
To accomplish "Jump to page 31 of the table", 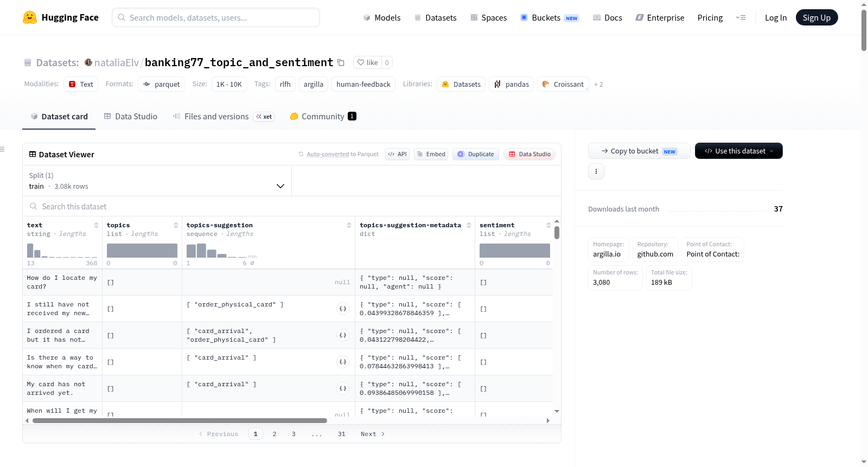I will coord(342,434).
